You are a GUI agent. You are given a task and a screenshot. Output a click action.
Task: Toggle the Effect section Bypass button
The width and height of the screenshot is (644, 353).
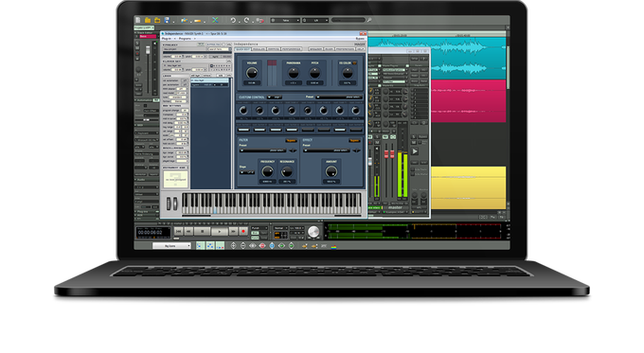tap(354, 140)
